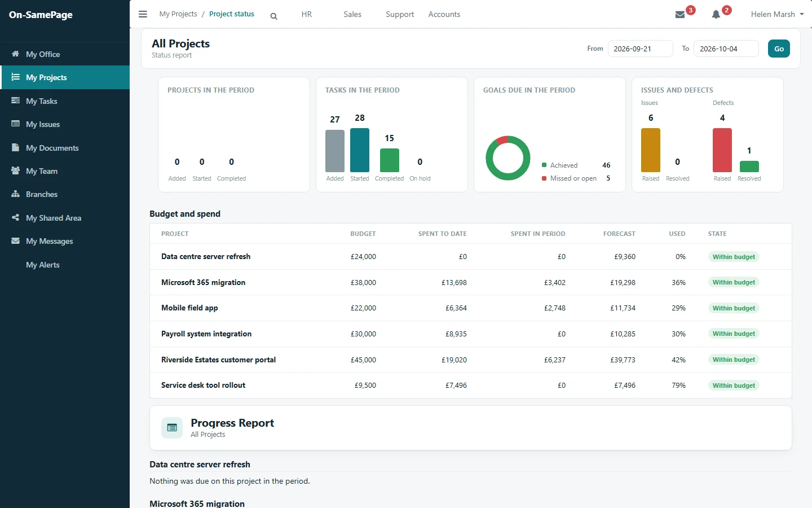Click the To date field
Viewport: 812px width, 508px height.
pos(726,49)
